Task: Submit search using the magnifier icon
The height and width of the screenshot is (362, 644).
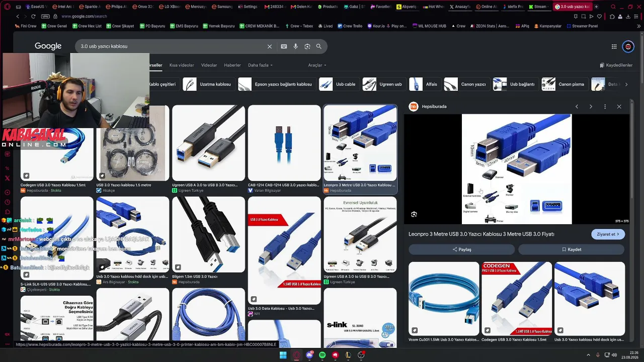Action: 318,46
